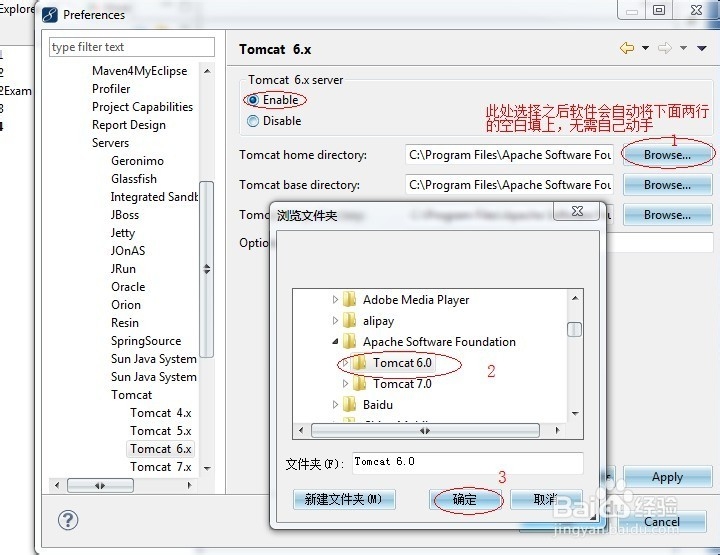
Task: Click the preferences tree vertical scrollbar thumb
Action: click(207, 269)
